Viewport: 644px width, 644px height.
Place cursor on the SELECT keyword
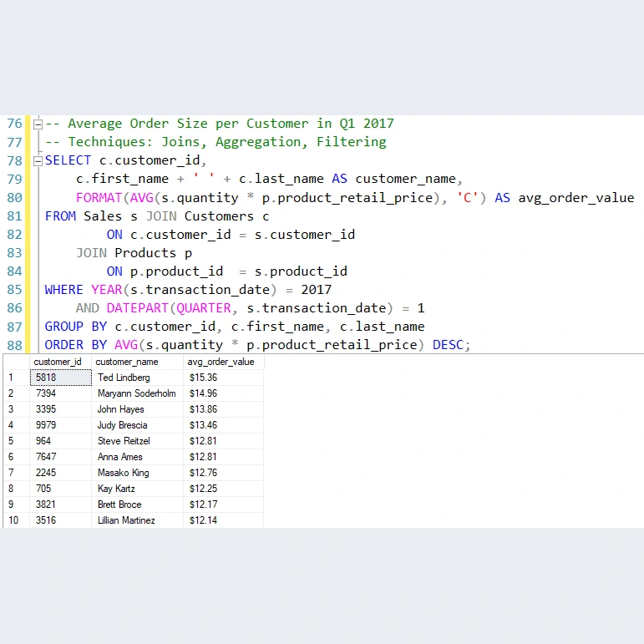coord(68,160)
